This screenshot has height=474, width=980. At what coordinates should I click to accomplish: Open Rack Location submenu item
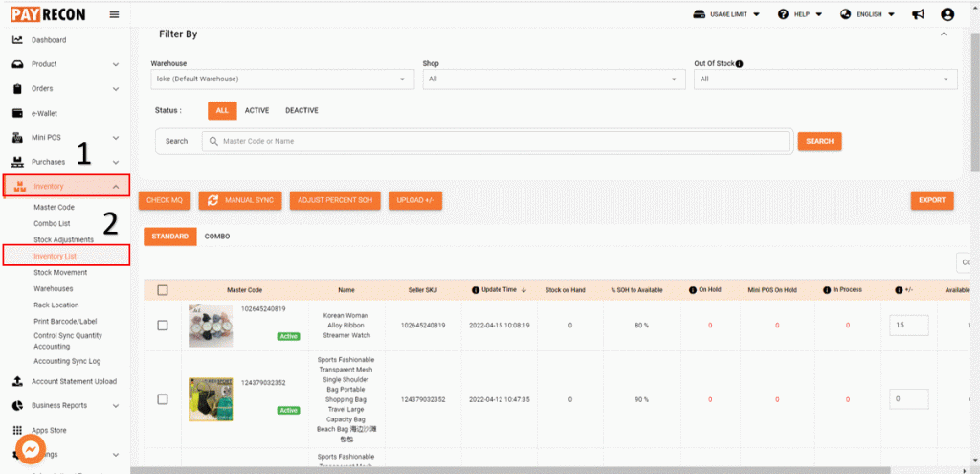(x=56, y=305)
